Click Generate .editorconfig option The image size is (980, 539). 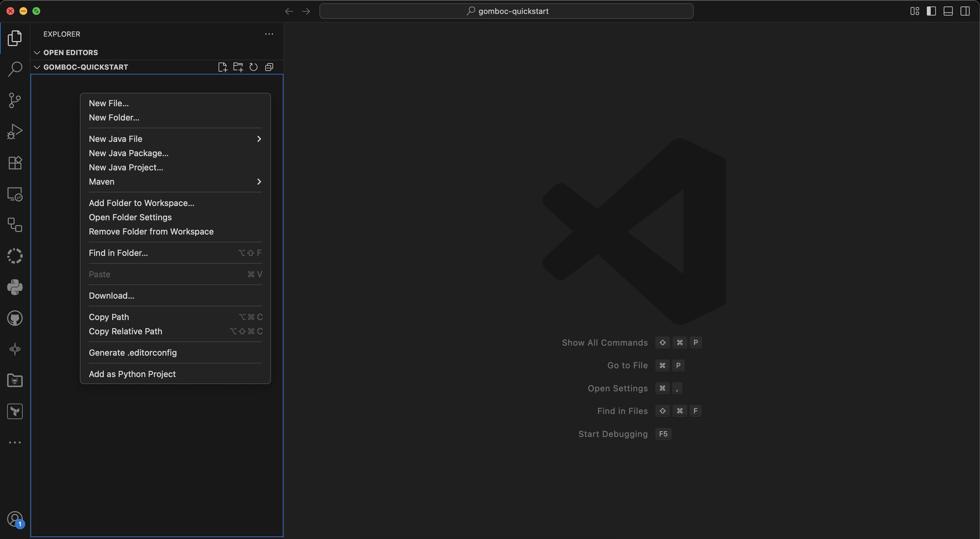tap(132, 353)
